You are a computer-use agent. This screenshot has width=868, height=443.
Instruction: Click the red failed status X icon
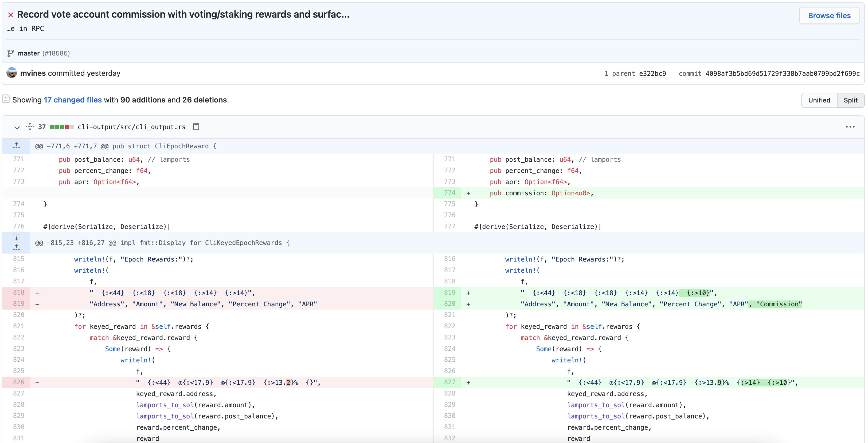10,15
